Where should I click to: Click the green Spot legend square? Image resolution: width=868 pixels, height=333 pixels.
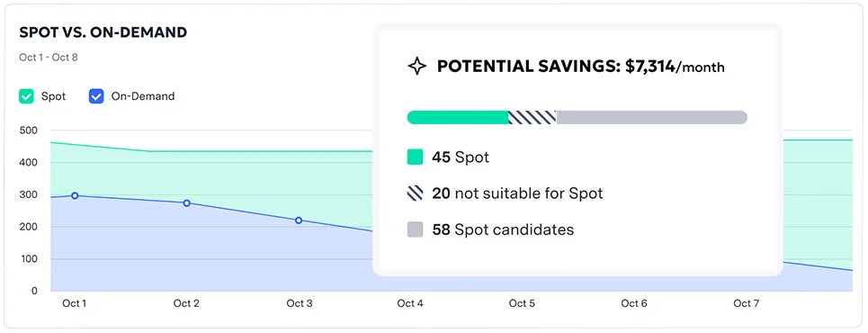[416, 157]
